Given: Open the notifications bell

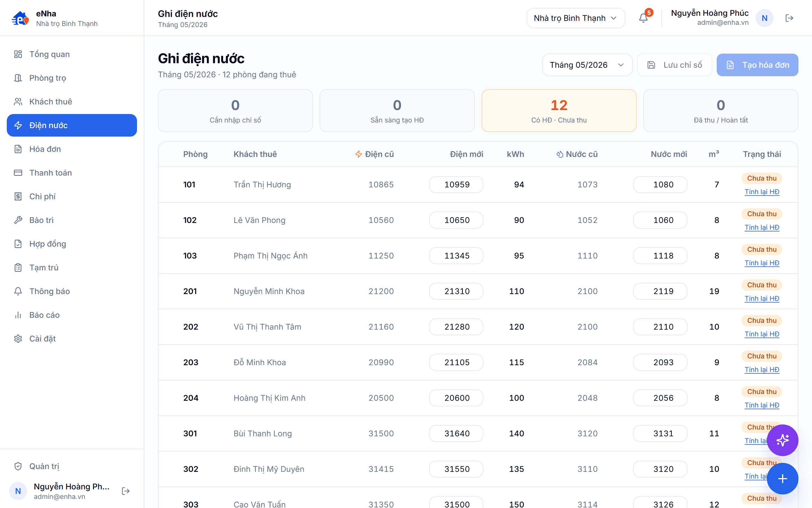Looking at the screenshot, I should tap(643, 18).
